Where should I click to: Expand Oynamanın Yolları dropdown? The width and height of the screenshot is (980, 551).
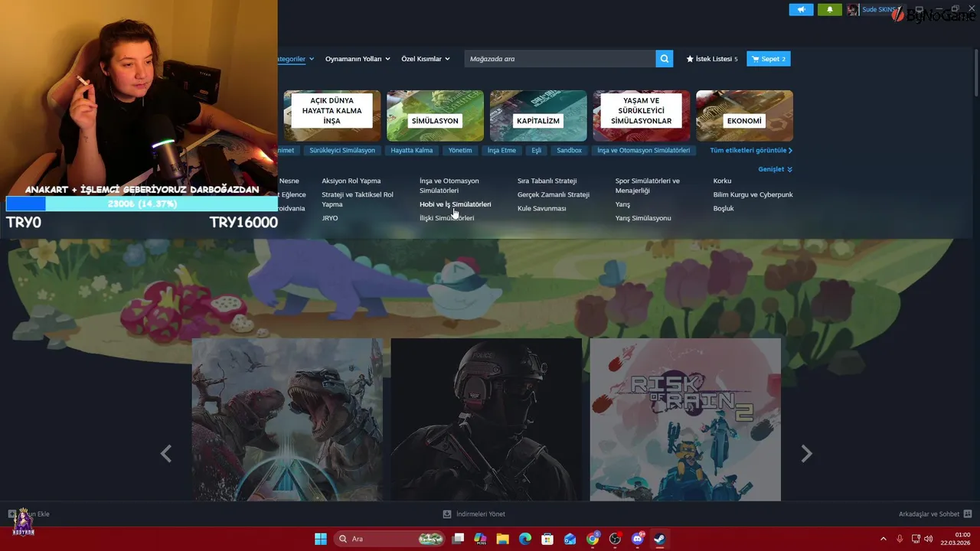[358, 59]
